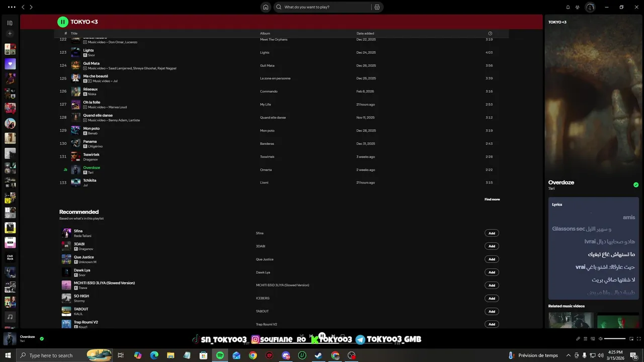This screenshot has width=644, height=362.
Task: Add recommended song 'SO HIGH'
Action: (x=492, y=298)
